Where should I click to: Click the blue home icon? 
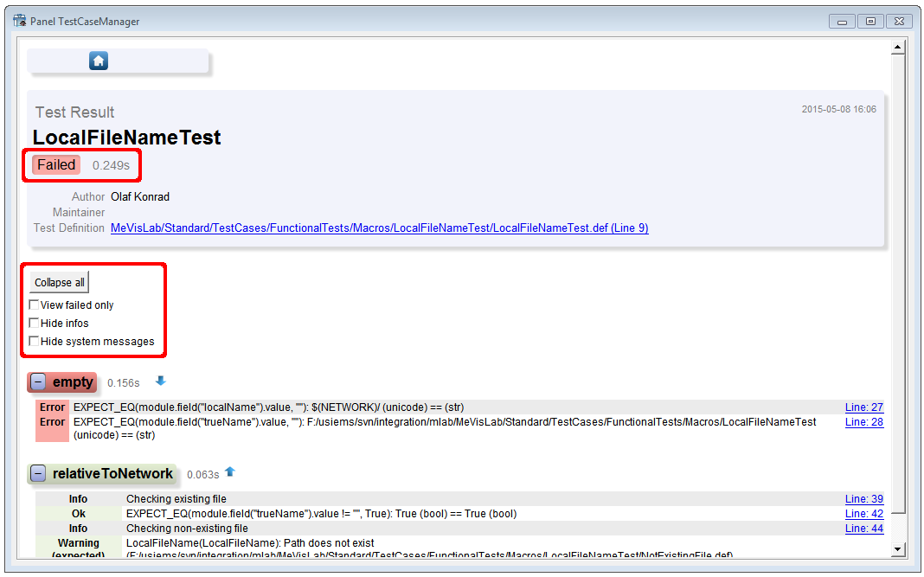(99, 61)
